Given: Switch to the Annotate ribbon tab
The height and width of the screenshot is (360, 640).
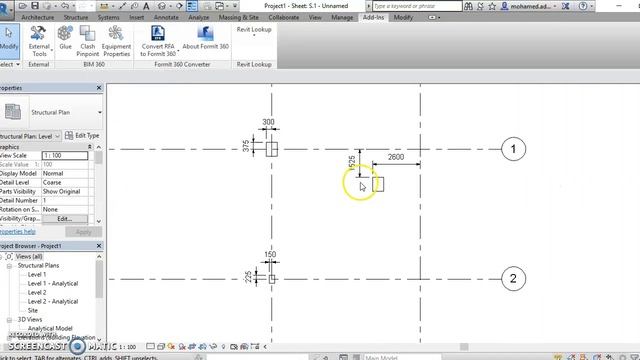Looking at the screenshot, I should click(166, 18).
